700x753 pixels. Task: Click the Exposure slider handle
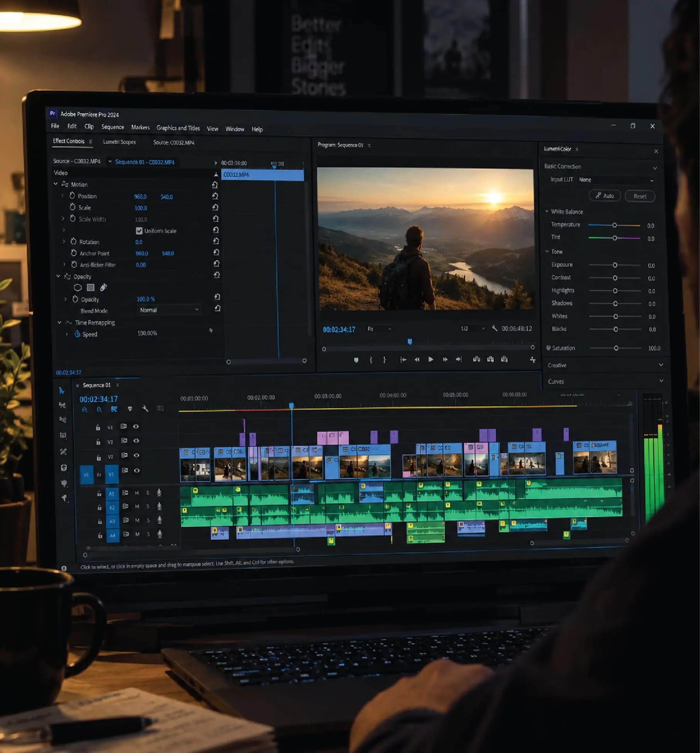point(615,265)
